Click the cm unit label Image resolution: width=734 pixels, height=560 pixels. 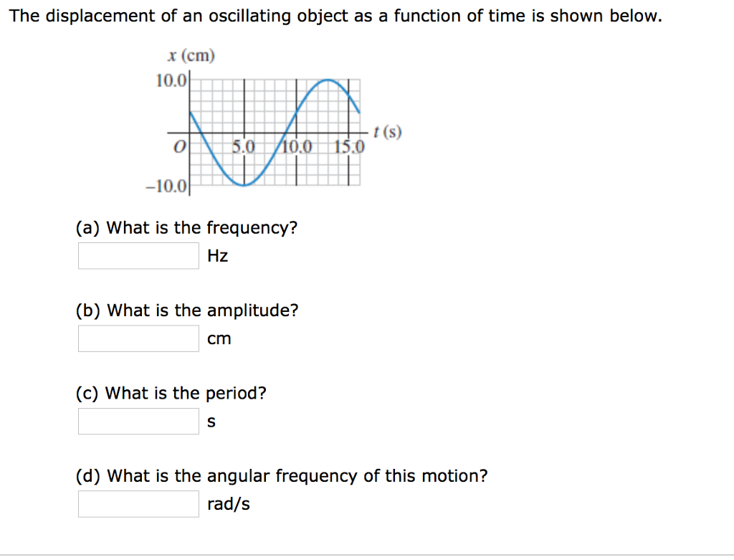click(x=220, y=338)
